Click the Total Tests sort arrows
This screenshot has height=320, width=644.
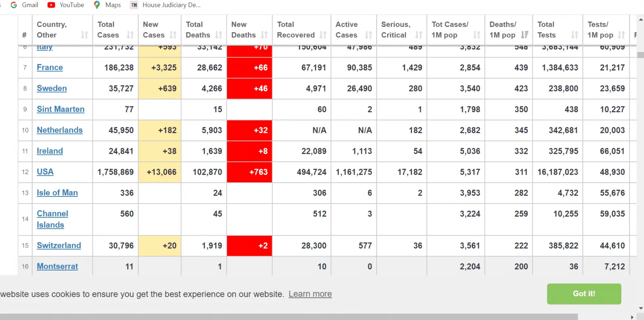point(574,35)
